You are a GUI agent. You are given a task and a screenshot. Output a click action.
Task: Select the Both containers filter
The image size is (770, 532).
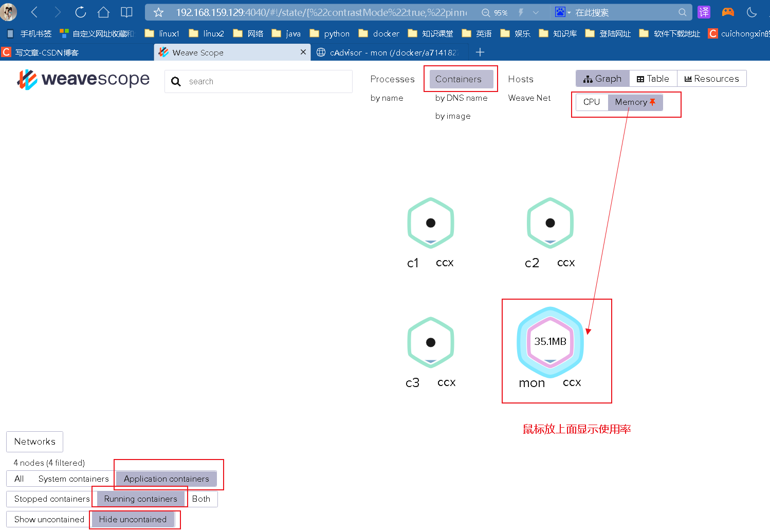pos(201,499)
